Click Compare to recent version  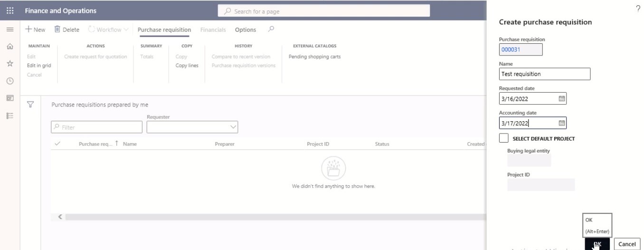tap(241, 57)
